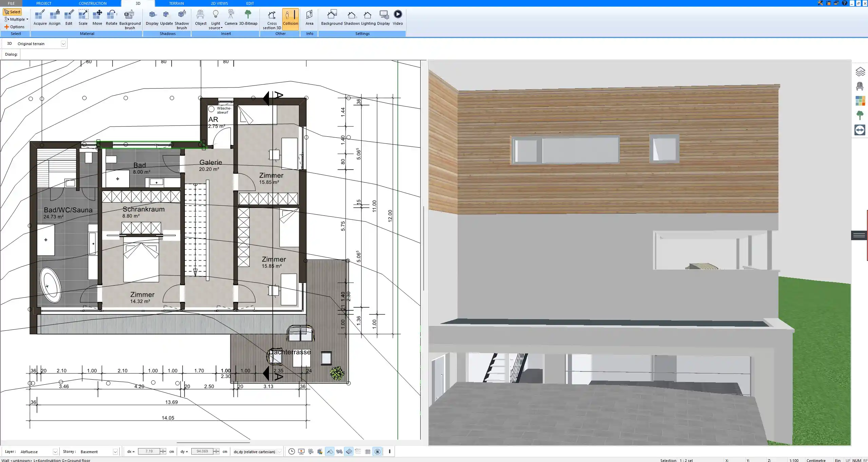
Task: Open the wrench and pencil tools icon
Action: pos(820,3)
